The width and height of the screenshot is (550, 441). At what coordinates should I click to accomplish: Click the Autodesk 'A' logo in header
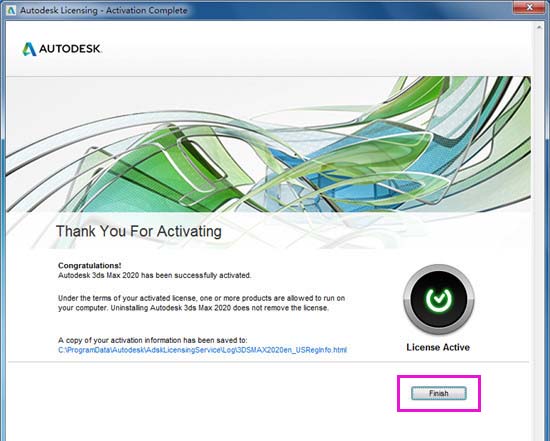(x=29, y=49)
